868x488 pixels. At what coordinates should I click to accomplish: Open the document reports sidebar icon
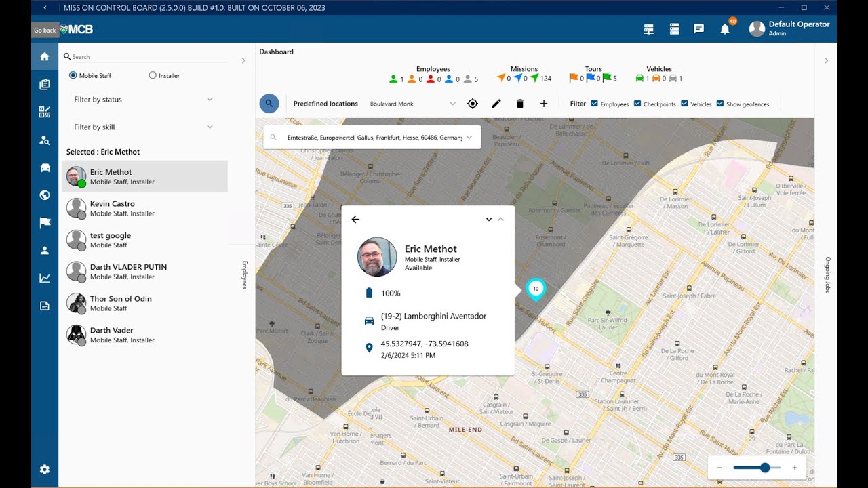click(x=45, y=306)
